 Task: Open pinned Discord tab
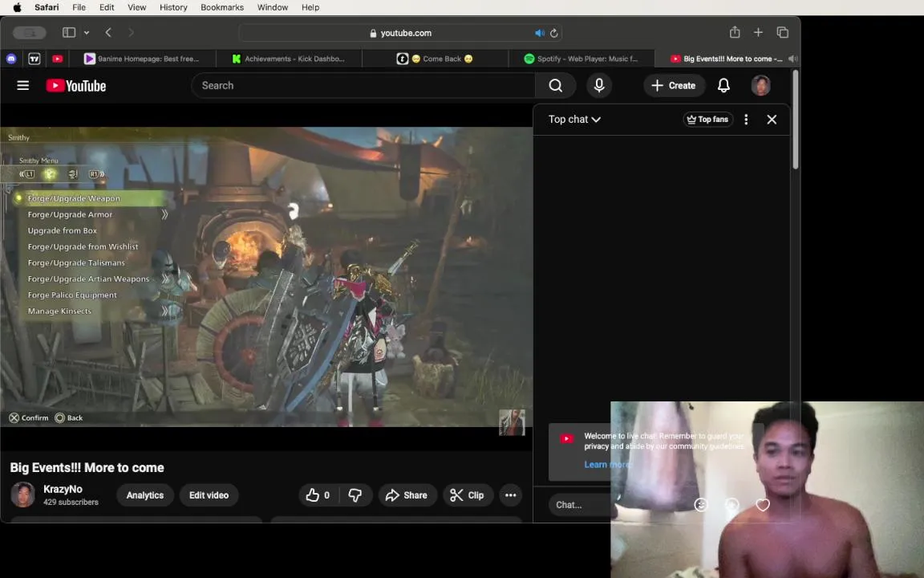coord(11,59)
